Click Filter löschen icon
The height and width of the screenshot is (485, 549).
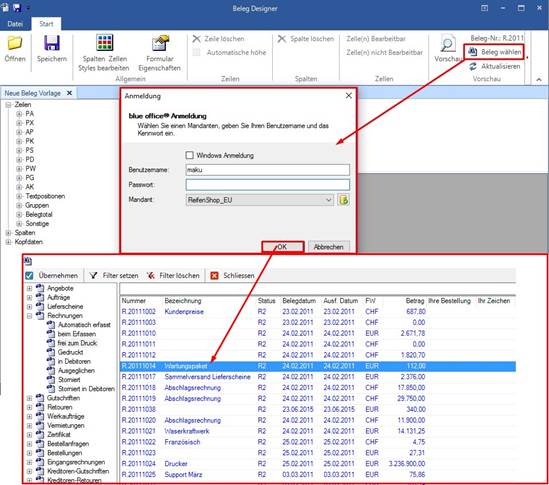pos(151,276)
